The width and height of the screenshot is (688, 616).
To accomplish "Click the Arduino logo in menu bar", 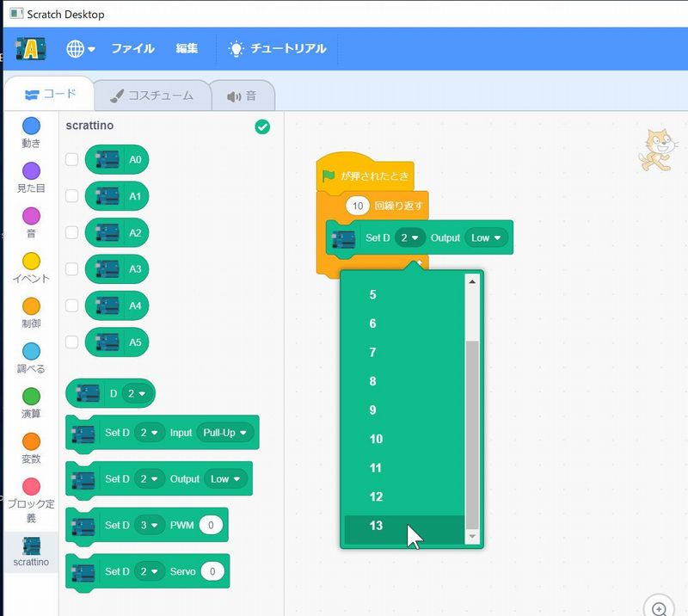I will (31, 49).
